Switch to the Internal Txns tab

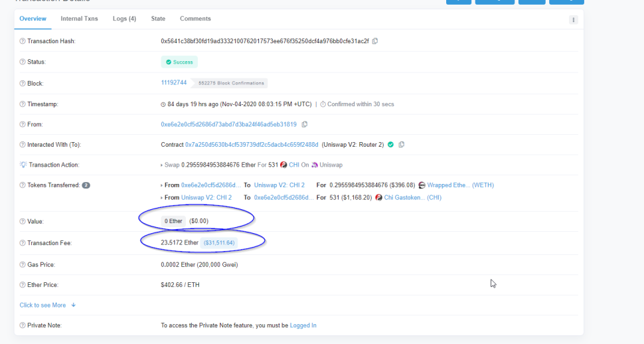79,19
